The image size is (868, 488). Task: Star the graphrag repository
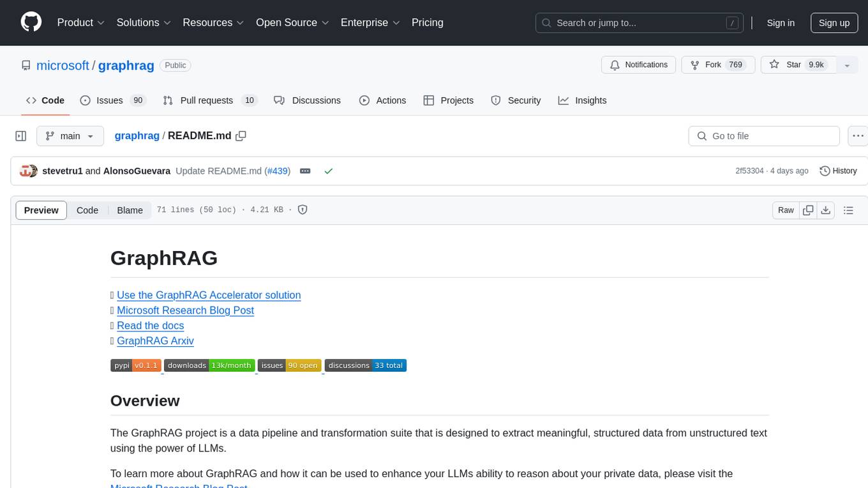[798, 65]
